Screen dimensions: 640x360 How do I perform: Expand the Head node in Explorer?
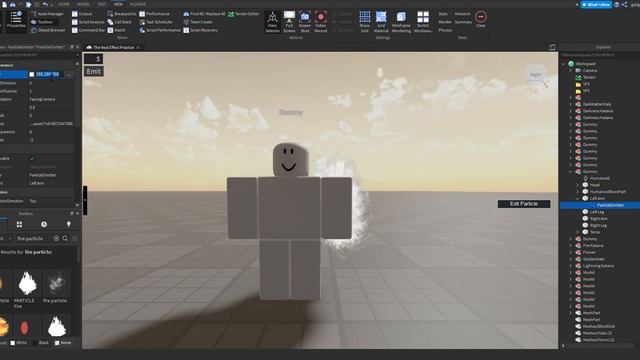tap(578, 185)
